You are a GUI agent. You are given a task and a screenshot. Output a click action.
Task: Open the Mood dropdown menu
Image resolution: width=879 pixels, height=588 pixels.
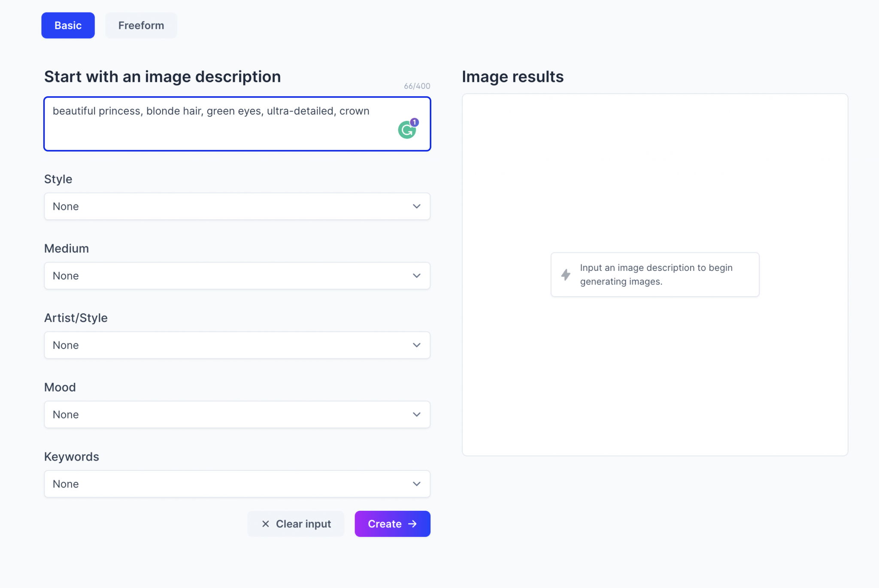(237, 415)
